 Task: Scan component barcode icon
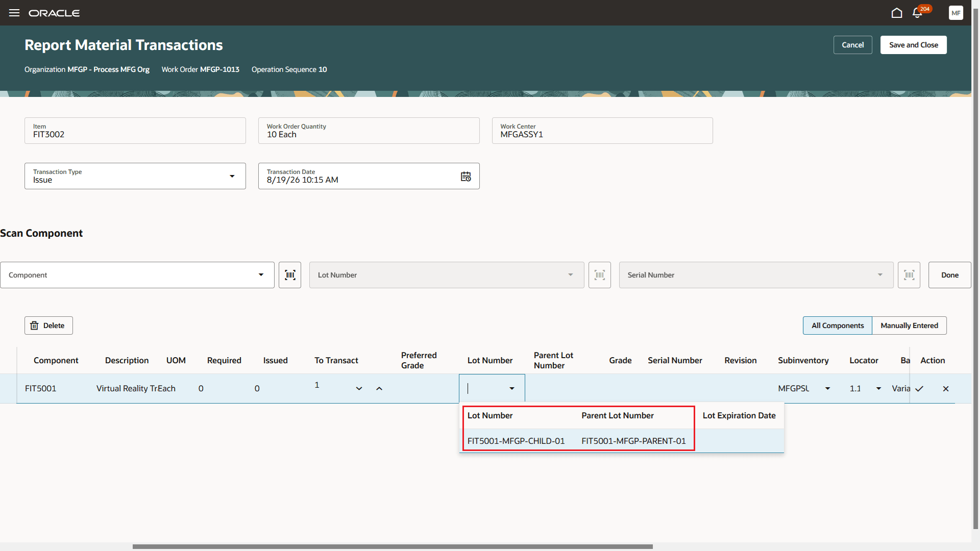(290, 275)
